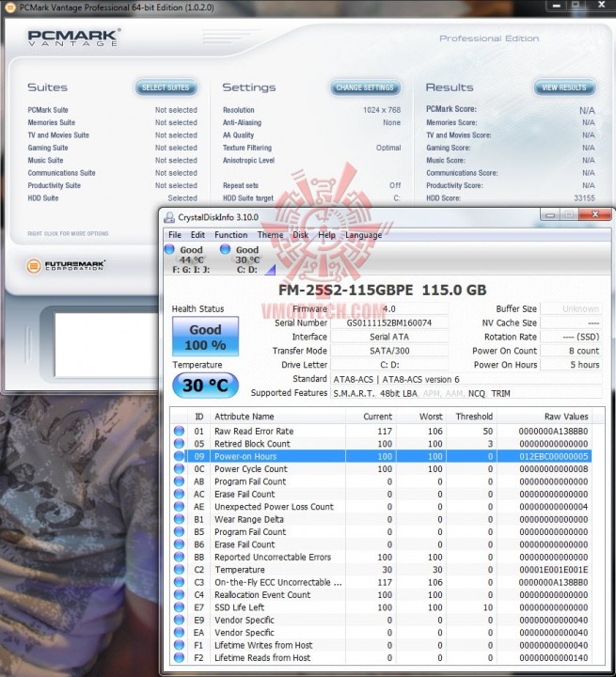Open the Edit menu in CrystalDiskInfo

click(197, 235)
